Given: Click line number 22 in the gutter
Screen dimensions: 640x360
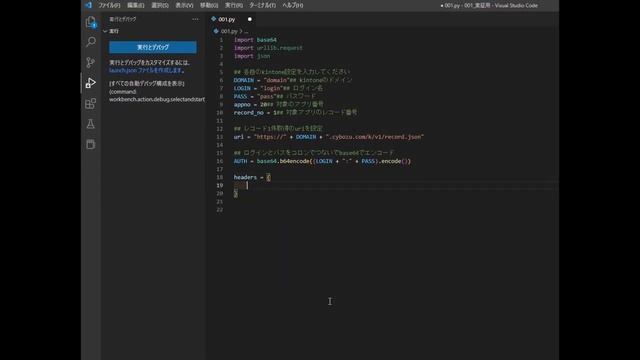Looking at the screenshot, I should [x=220, y=210].
